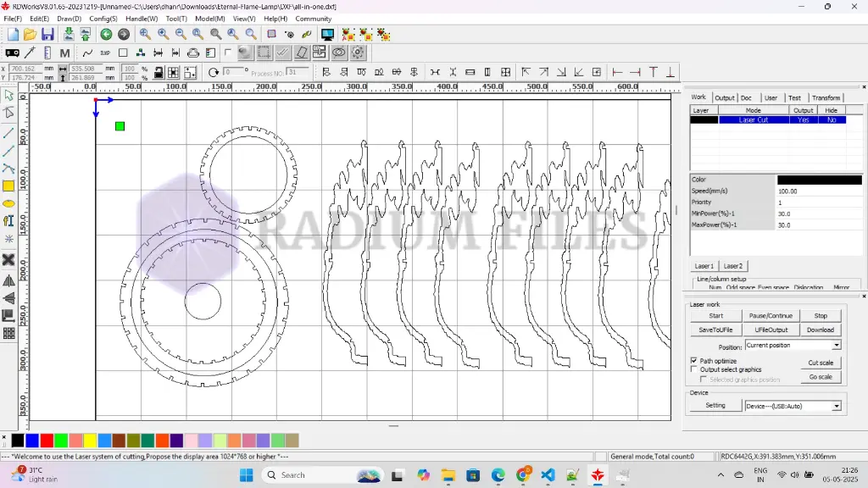Click the Download button

(x=821, y=330)
